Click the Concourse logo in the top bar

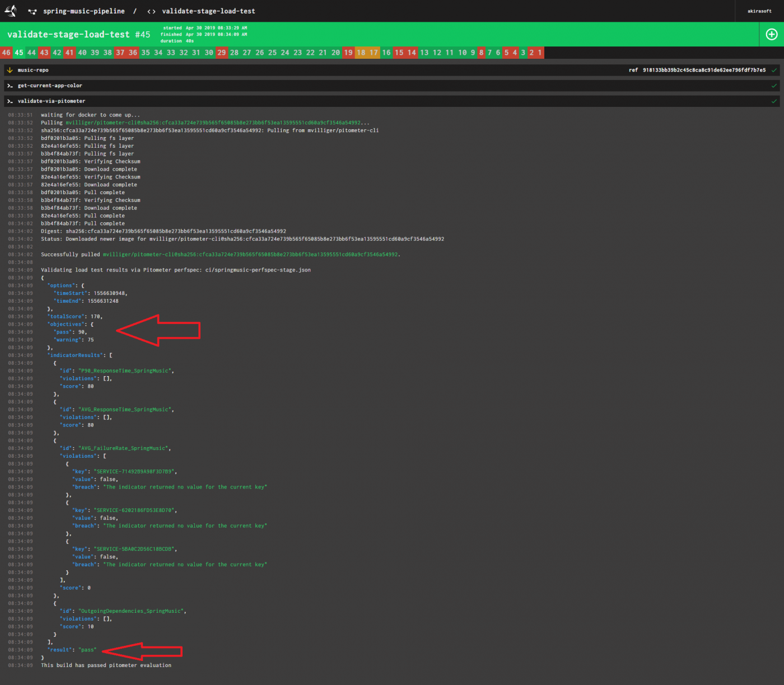pos(10,11)
